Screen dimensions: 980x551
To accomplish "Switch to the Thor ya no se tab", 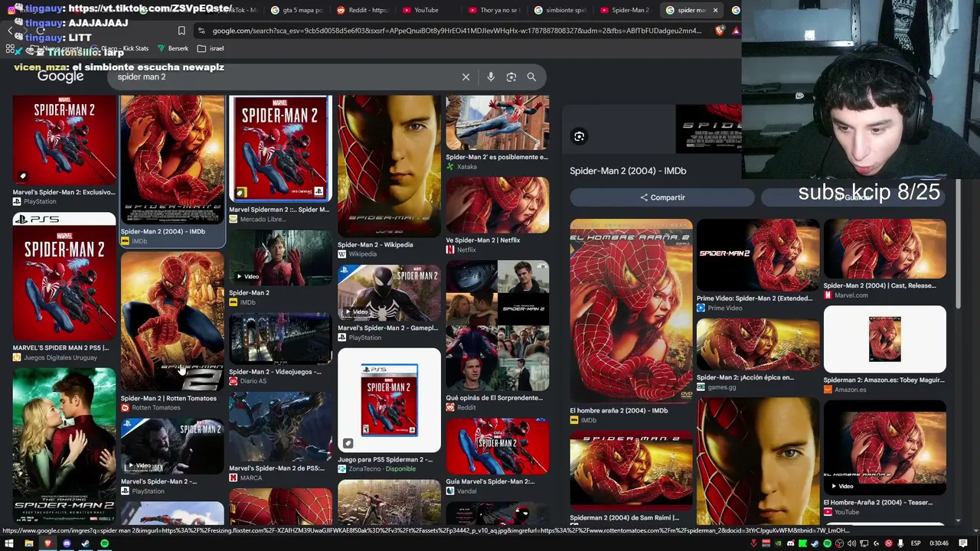I will [494, 10].
